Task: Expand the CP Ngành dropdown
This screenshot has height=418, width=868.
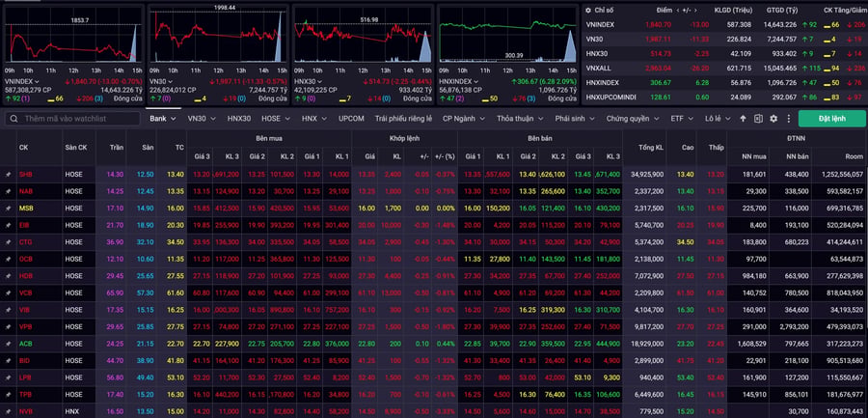Action: pyautogui.click(x=464, y=119)
